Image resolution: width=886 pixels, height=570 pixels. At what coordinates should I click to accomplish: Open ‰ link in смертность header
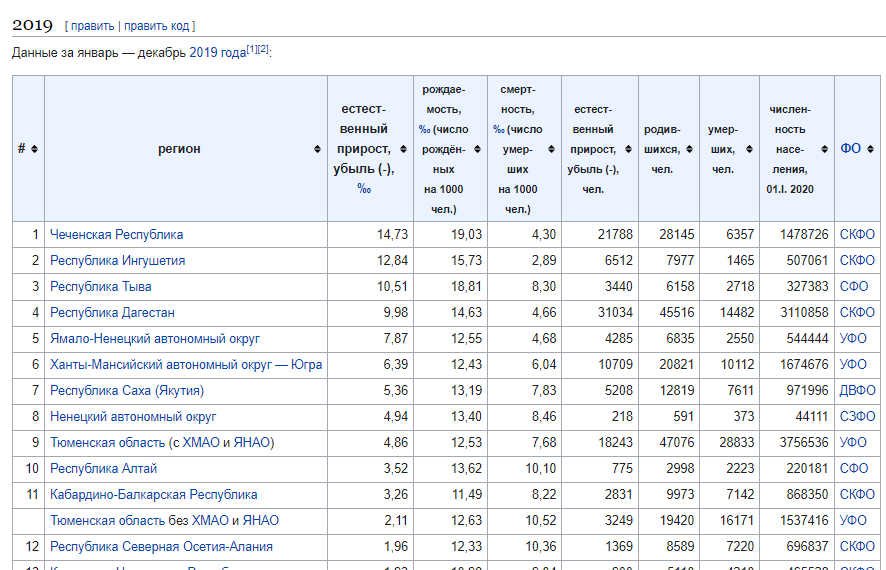click(498, 129)
